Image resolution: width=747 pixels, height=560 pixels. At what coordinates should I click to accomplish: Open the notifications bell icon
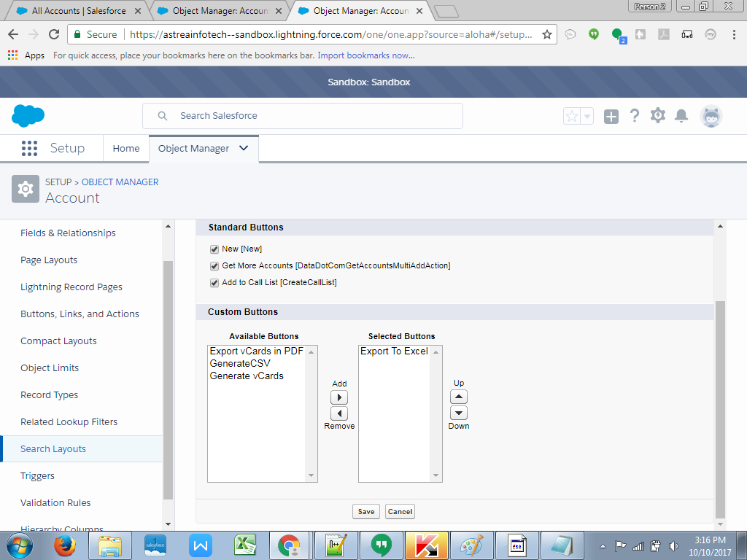pyautogui.click(x=681, y=116)
